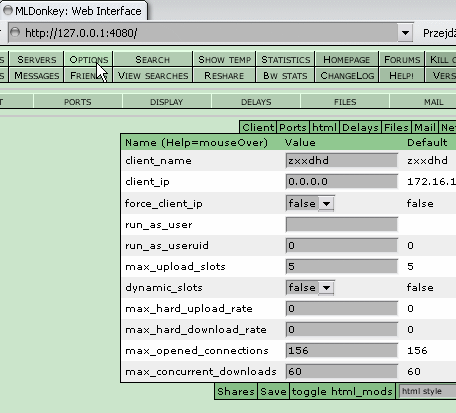Switch to the Ports options tab
This screenshot has width=456, height=413.
(x=78, y=102)
